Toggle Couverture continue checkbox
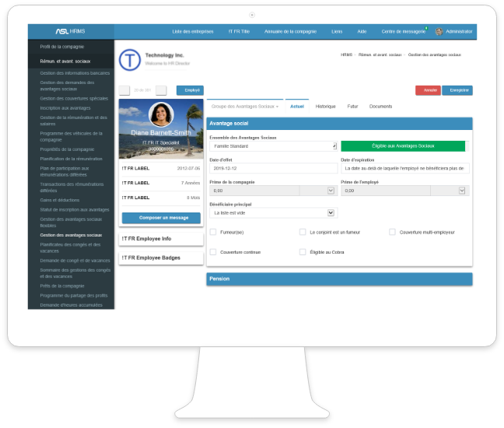The width and height of the screenshot is (504, 428). click(213, 252)
